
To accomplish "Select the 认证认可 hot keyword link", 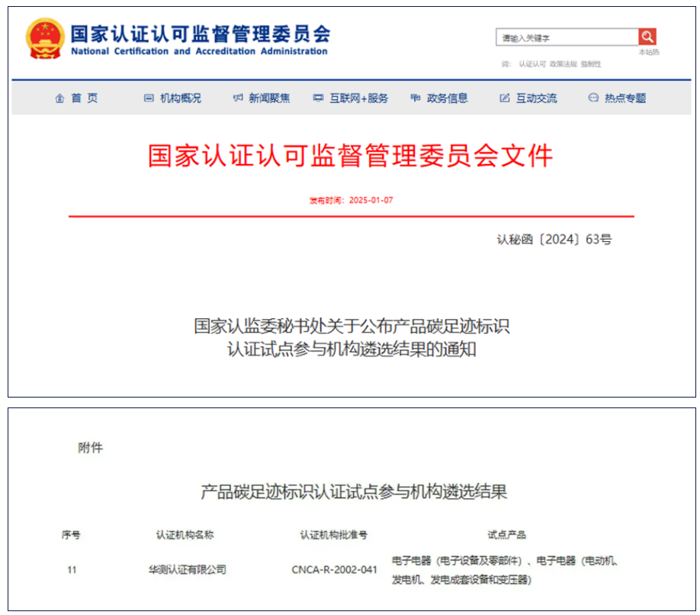I will click(x=532, y=64).
